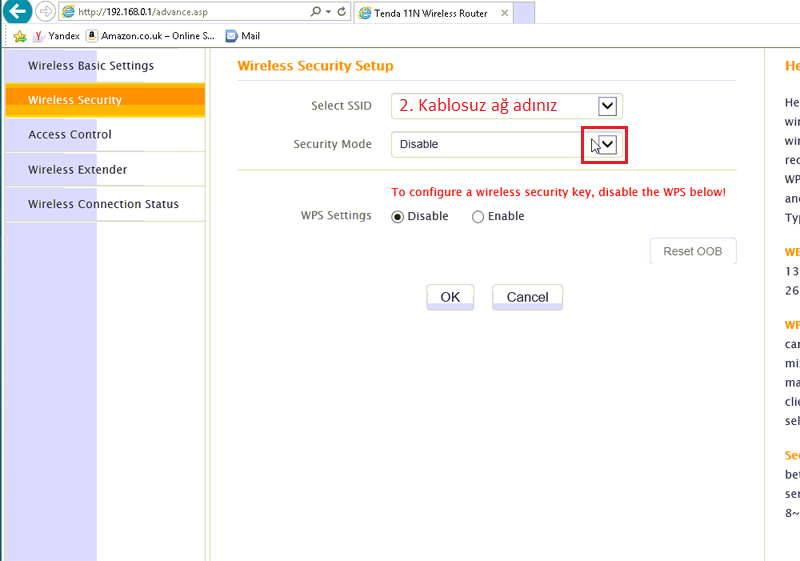The image size is (800, 561).
Task: Select the WPS Enable radio button
Action: click(478, 217)
